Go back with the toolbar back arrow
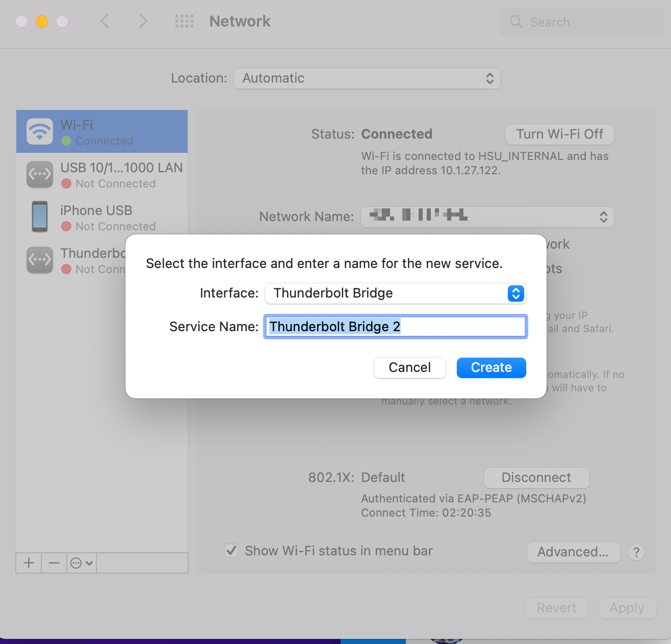This screenshot has height=644, width=671. coord(105,21)
